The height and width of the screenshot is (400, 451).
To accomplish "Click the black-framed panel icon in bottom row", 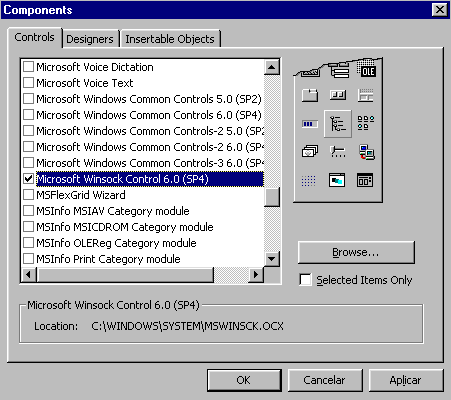I will [365, 180].
